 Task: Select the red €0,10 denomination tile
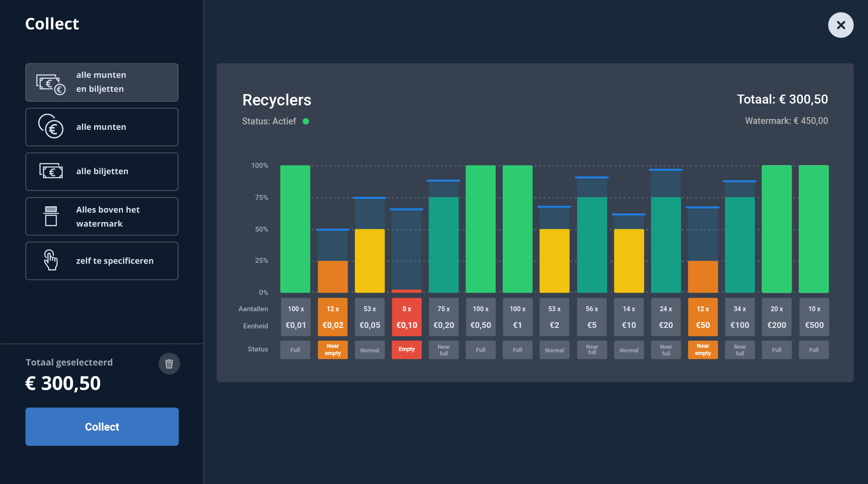406,317
